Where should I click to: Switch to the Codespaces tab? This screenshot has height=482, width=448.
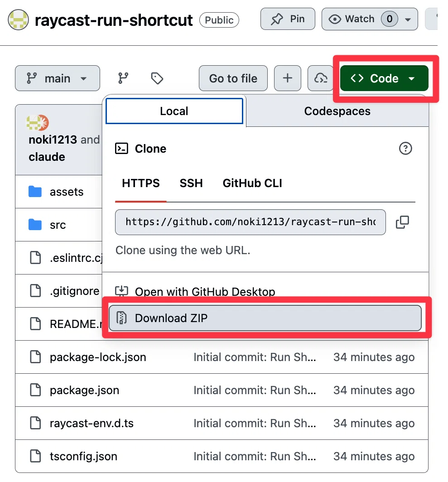coord(337,111)
